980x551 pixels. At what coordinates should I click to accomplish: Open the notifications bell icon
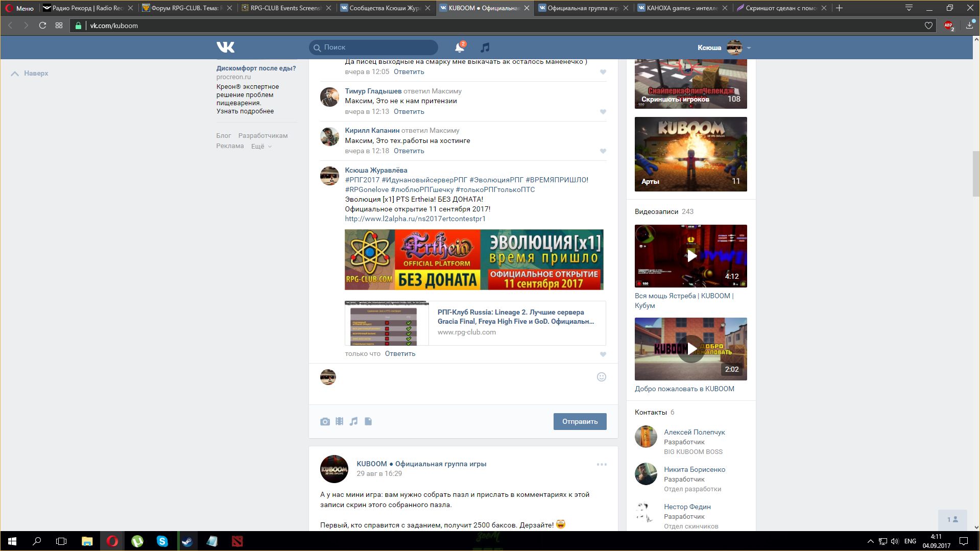[x=460, y=47]
